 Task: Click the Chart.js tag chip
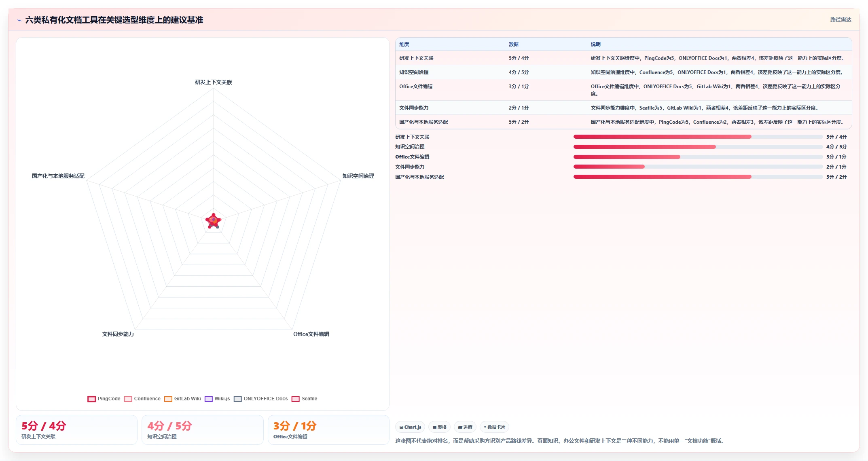click(x=410, y=427)
